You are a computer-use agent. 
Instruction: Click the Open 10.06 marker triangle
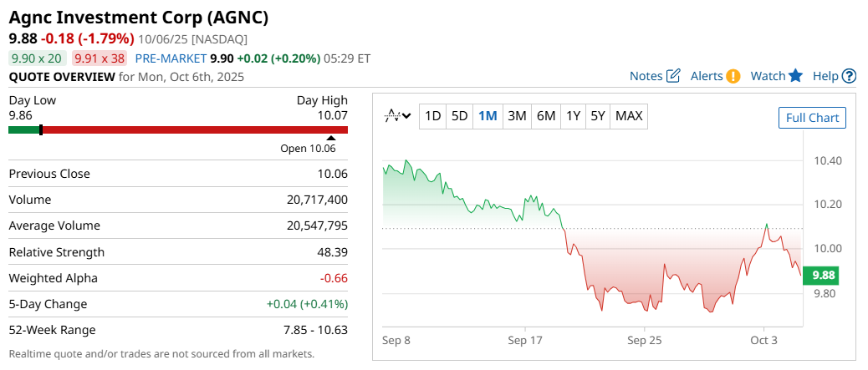[x=331, y=139]
